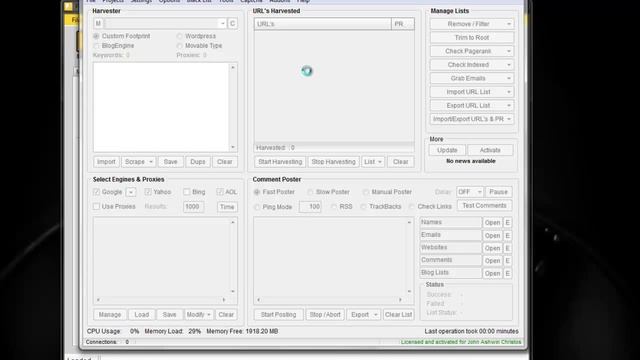
Task: Click Trim to Root
Action: pos(472,38)
